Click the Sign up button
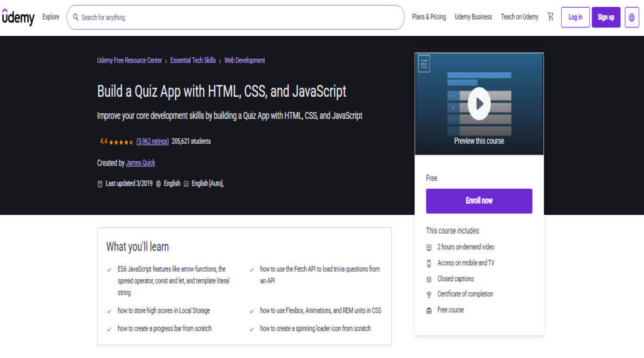The image size is (644, 358). coord(606,17)
